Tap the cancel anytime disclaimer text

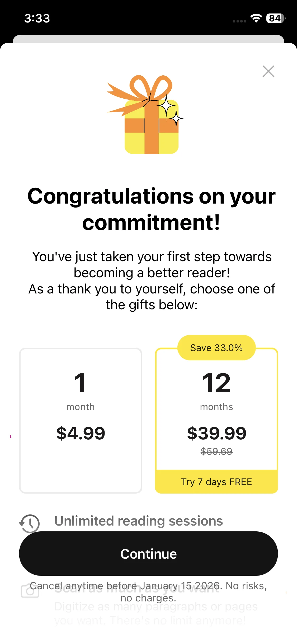148,592
